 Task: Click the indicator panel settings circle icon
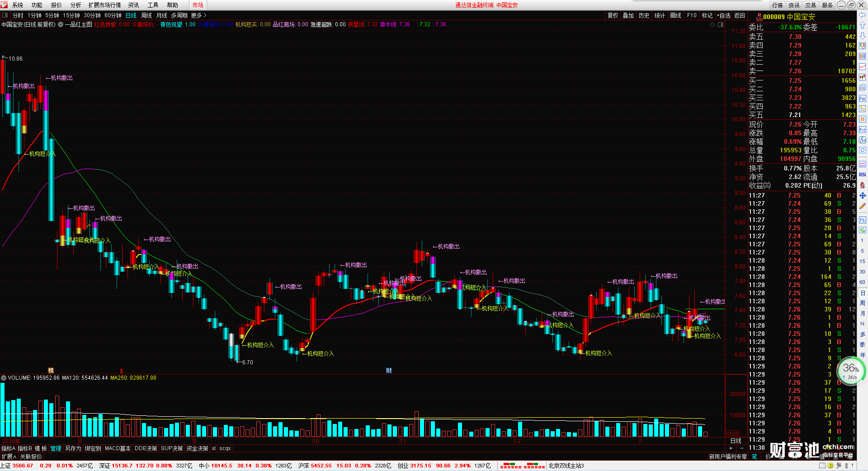click(x=4, y=378)
